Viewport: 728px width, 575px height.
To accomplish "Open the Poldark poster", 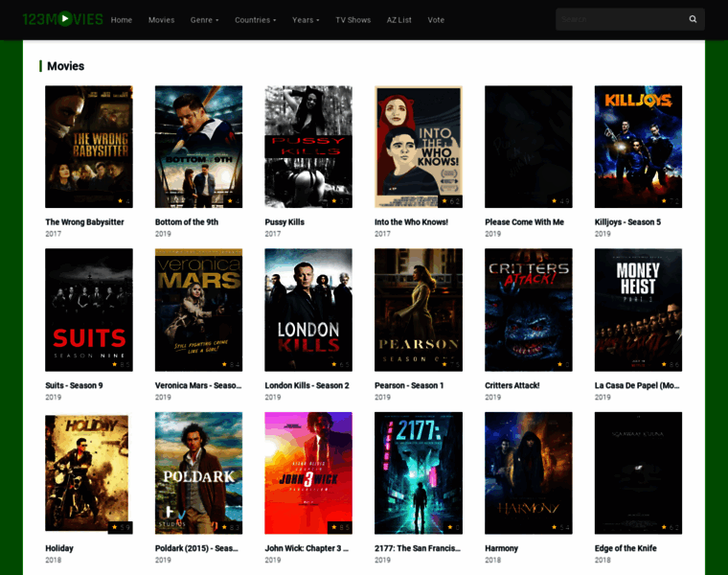I will [x=198, y=472].
